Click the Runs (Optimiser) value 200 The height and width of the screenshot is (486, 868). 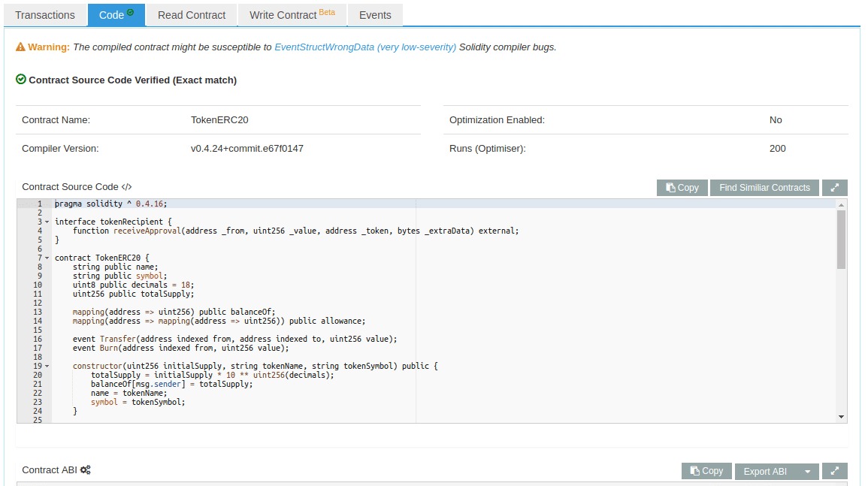(777, 148)
